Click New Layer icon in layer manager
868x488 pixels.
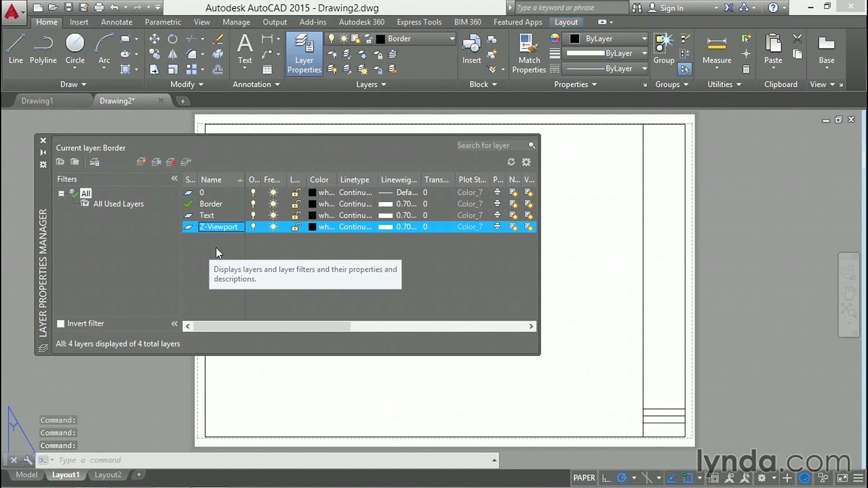point(141,162)
